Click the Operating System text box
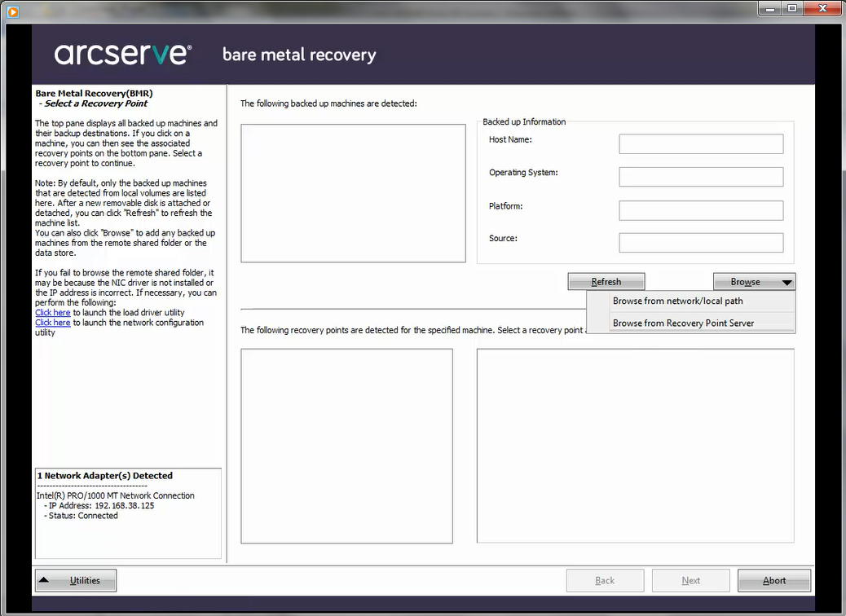This screenshot has width=846, height=616. pyautogui.click(x=700, y=176)
